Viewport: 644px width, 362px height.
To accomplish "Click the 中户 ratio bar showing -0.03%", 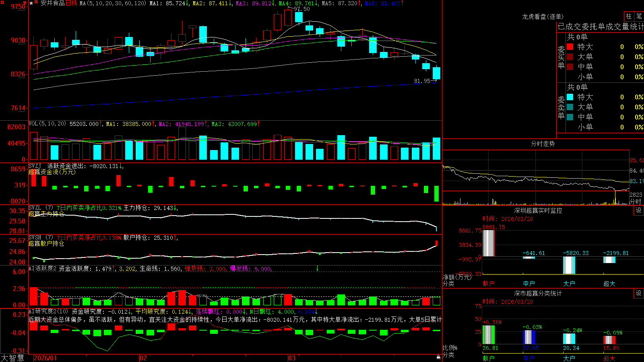I will pos(528,337).
